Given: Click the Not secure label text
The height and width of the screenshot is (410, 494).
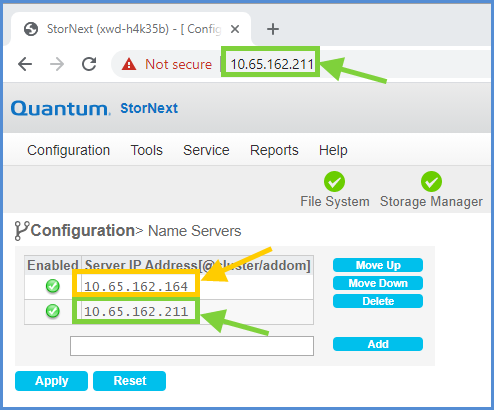Looking at the screenshot, I should 178,64.
